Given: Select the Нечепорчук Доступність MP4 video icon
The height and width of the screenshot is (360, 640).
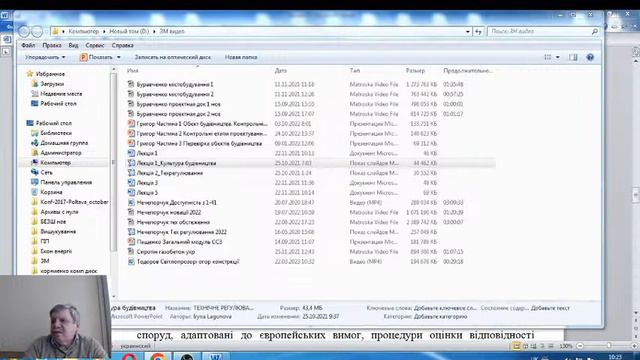Looking at the screenshot, I should pos(131,202).
